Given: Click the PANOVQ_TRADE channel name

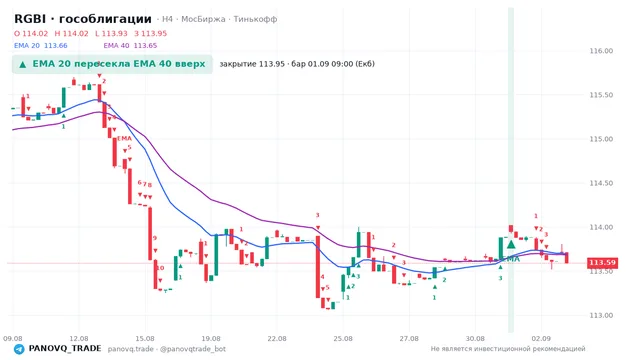Looking at the screenshot, I should click(65, 349).
